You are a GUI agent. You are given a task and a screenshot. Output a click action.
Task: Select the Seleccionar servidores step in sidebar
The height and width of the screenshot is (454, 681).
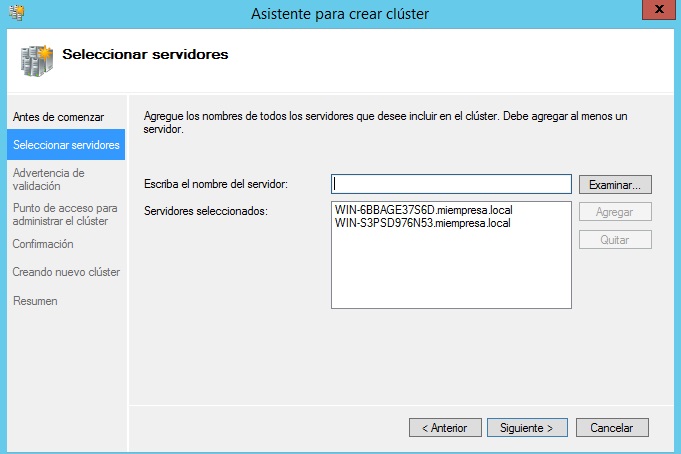pyautogui.click(x=66, y=145)
